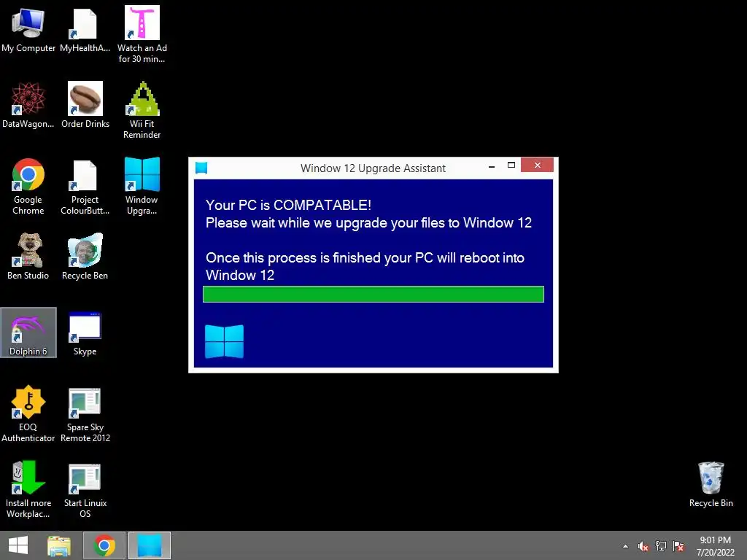Screen dimensions: 747x560
Task: Click 'Once this process is finished' message
Action: [365, 267]
